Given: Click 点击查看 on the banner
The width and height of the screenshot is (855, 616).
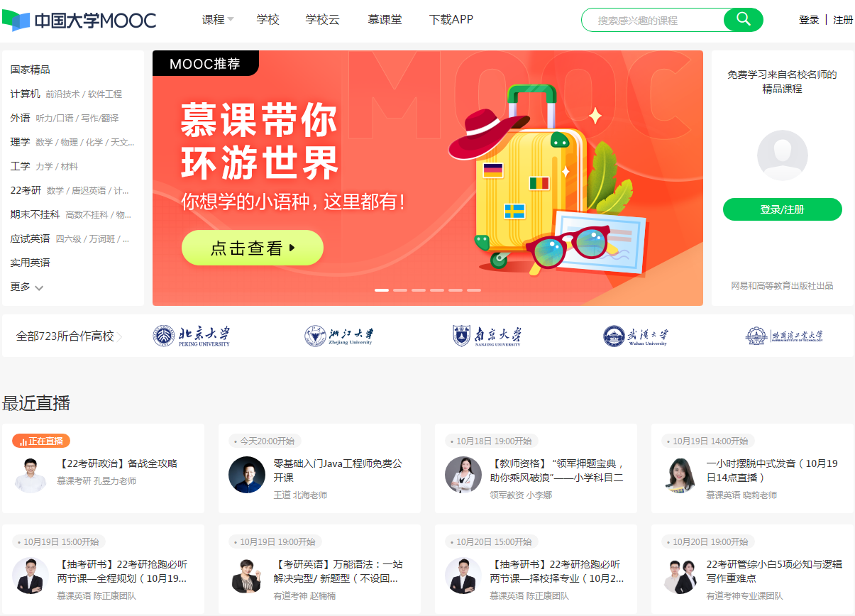Looking at the screenshot, I should (x=253, y=248).
